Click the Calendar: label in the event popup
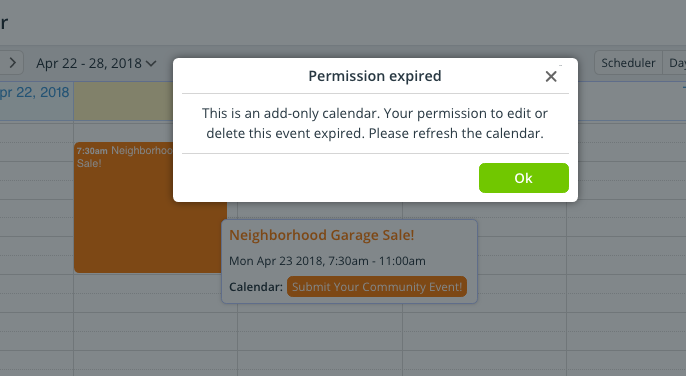This screenshot has height=376, width=686. coord(256,287)
